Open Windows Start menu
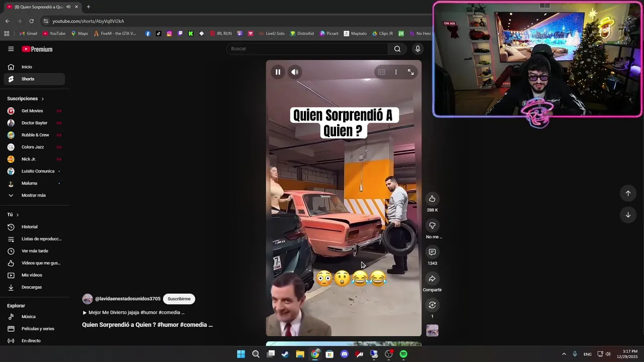 [x=241, y=354]
